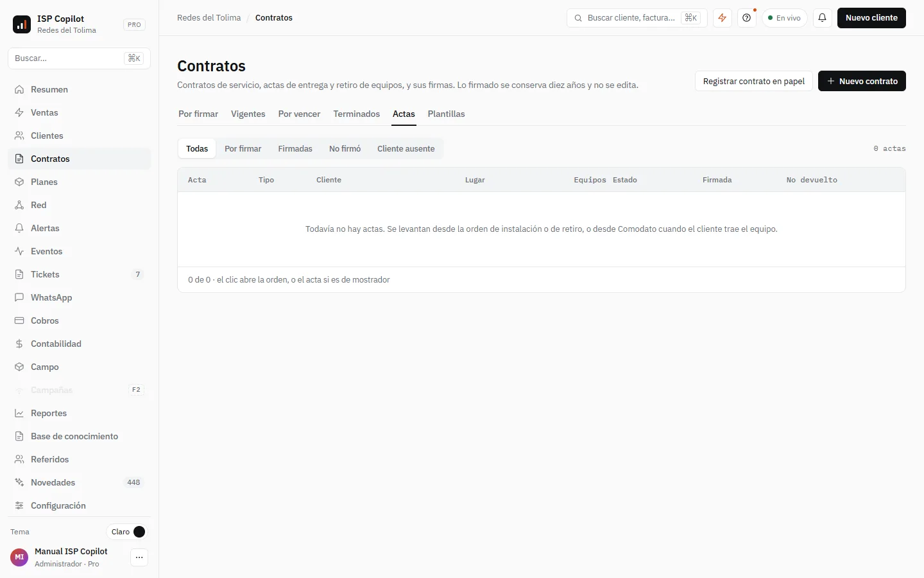The image size is (924, 578).
Task: Click the Configuración sliders icon
Action: (19, 506)
